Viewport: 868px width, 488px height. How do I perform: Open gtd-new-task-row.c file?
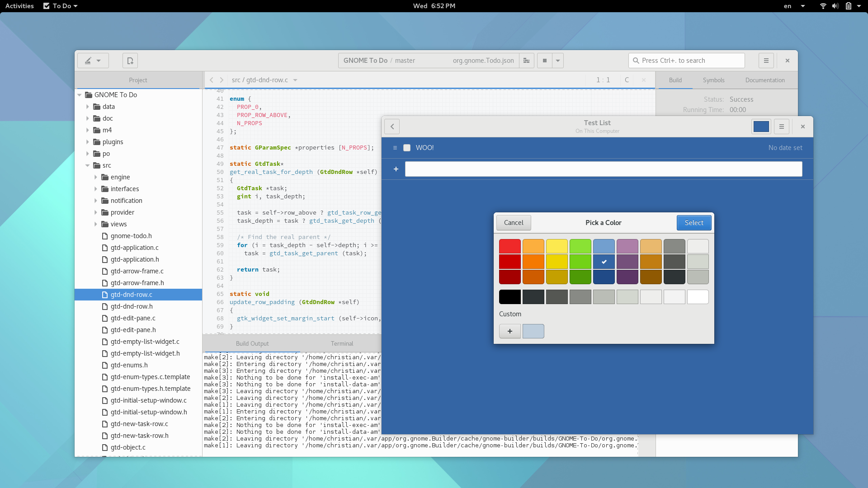(139, 424)
